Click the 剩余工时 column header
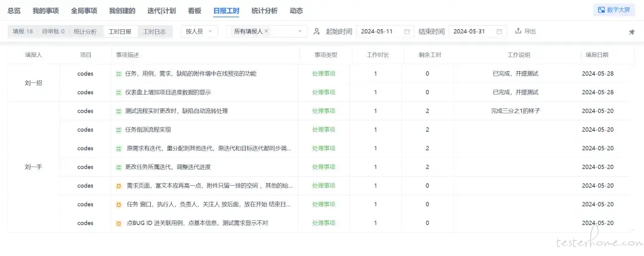 click(429, 55)
